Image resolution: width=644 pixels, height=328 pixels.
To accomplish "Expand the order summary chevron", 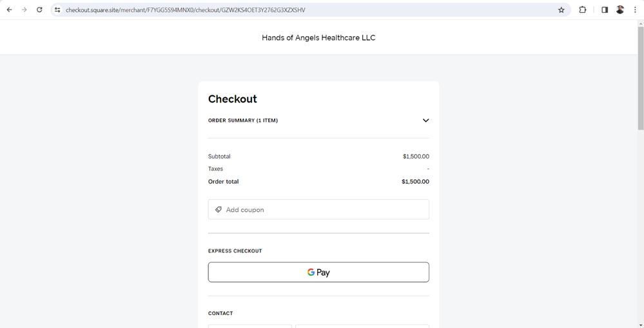I will click(425, 121).
